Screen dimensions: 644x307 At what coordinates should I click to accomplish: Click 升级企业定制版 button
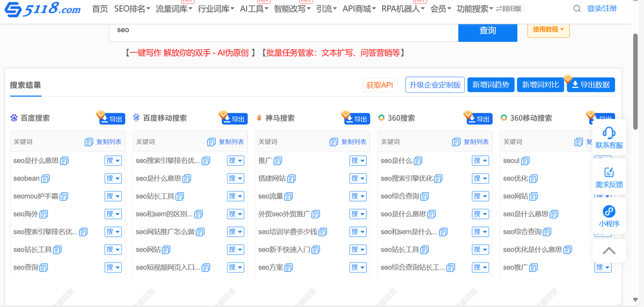click(x=435, y=85)
